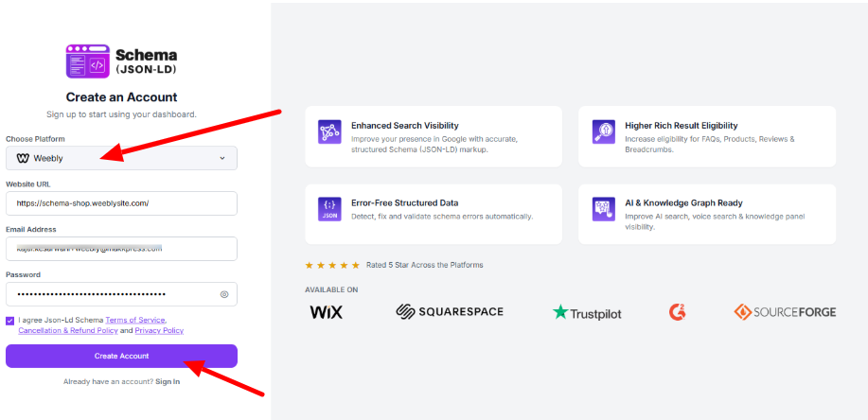This screenshot has width=868, height=420.
Task: Click the Weebly platform icon
Action: tap(23, 158)
